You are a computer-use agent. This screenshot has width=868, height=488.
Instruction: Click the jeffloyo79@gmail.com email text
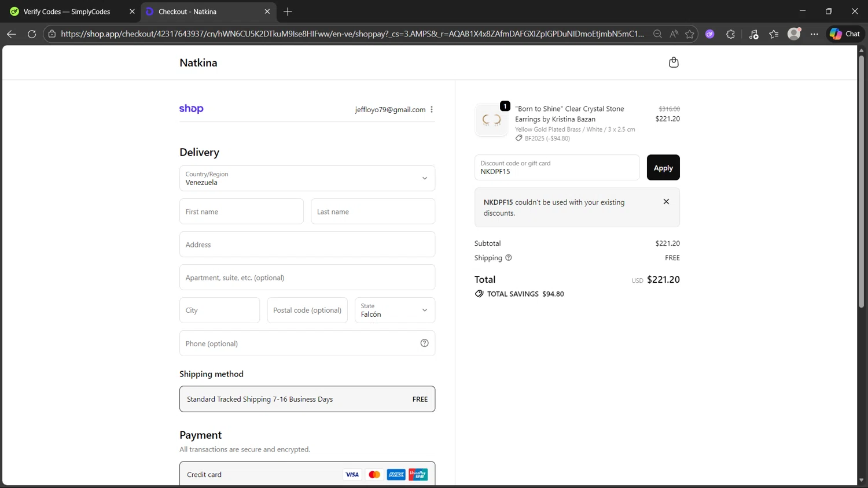click(390, 109)
